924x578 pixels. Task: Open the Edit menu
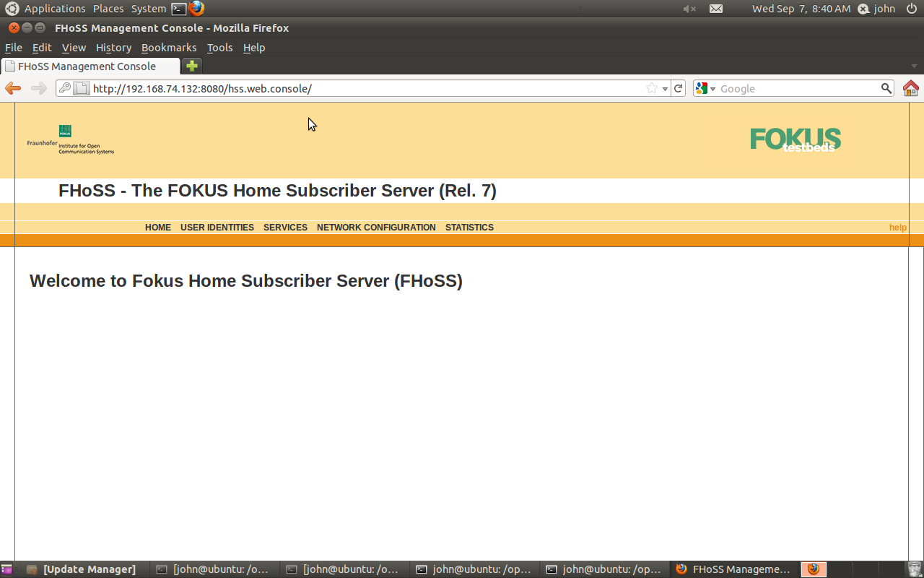point(42,48)
